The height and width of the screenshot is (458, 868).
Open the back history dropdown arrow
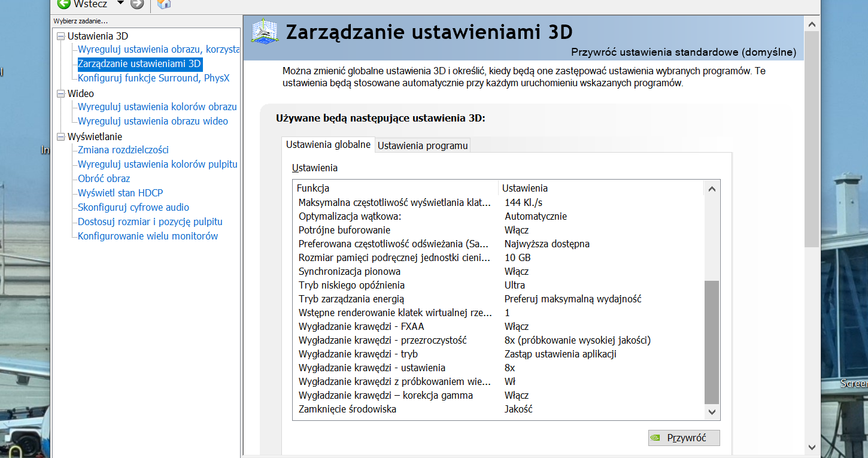click(x=120, y=4)
